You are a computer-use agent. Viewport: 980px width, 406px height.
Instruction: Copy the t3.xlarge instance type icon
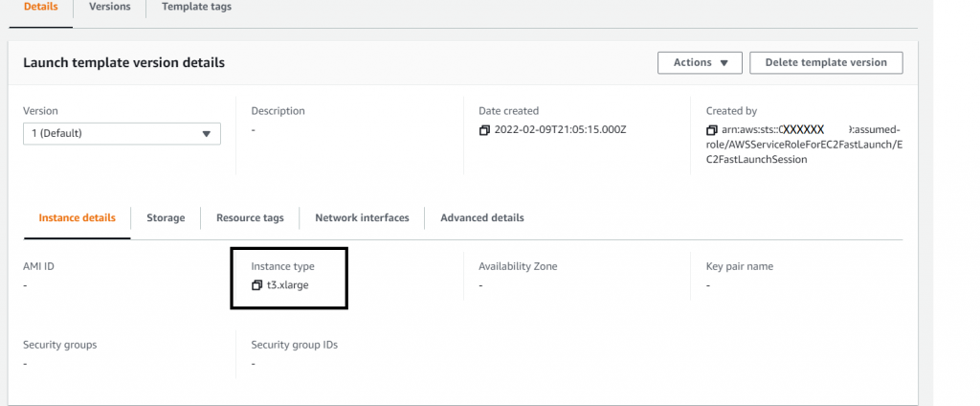tap(256, 285)
